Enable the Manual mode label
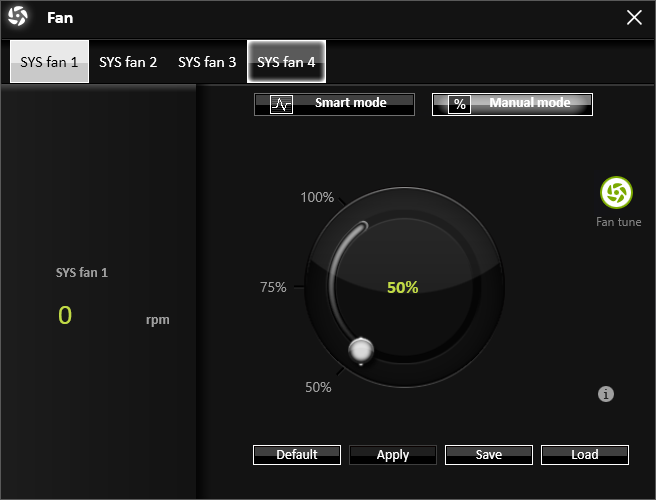Image resolution: width=656 pixels, height=500 pixels. (529, 103)
